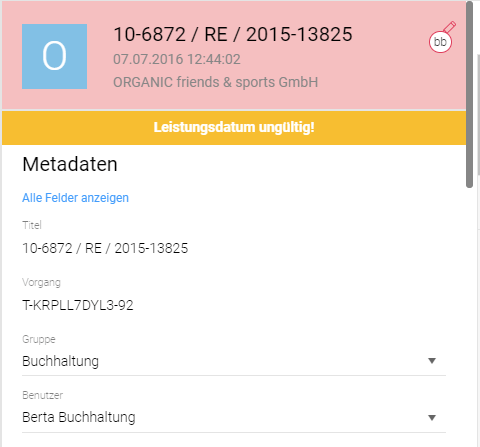480x447 pixels.
Task: Click the Benutzer field label
Action: 42,395
